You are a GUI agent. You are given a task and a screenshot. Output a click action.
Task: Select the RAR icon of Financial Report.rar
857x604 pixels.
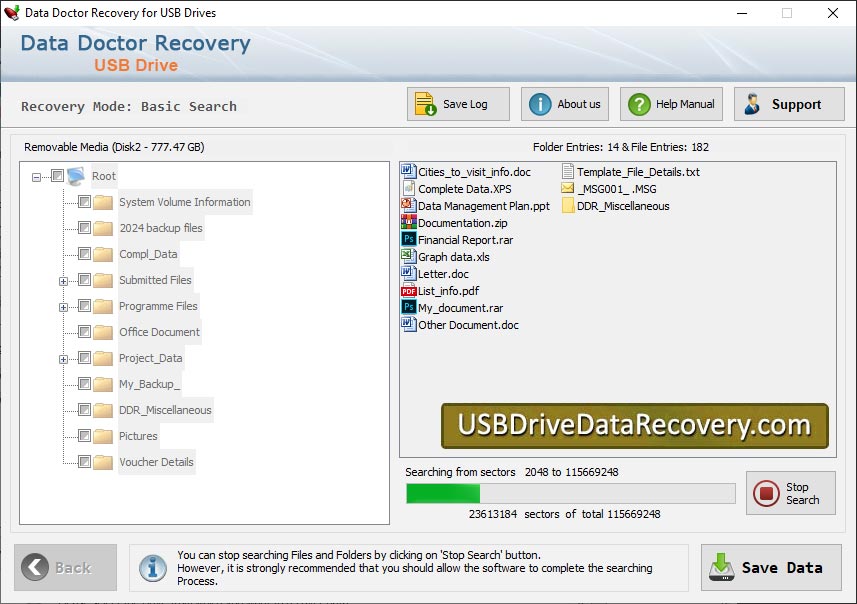tap(409, 240)
